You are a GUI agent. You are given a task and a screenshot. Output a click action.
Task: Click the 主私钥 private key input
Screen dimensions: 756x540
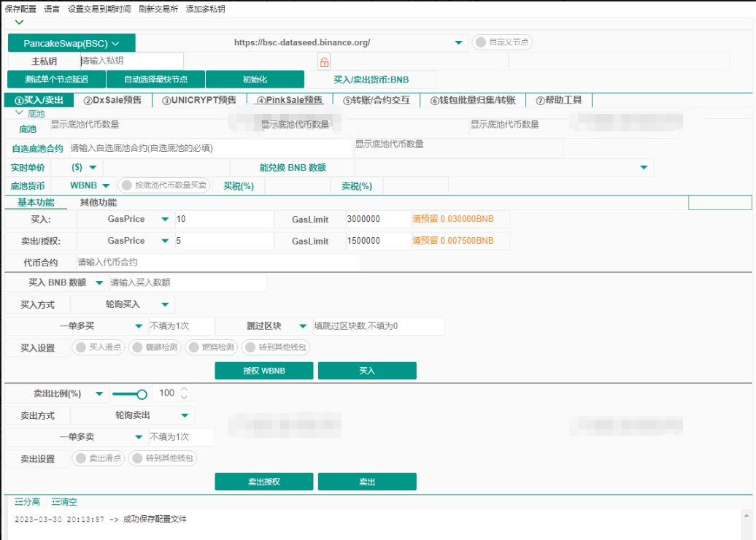(x=131, y=61)
